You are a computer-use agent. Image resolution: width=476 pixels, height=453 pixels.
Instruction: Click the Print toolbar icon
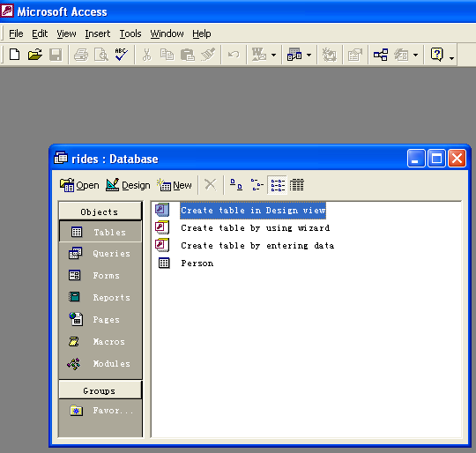(81, 55)
